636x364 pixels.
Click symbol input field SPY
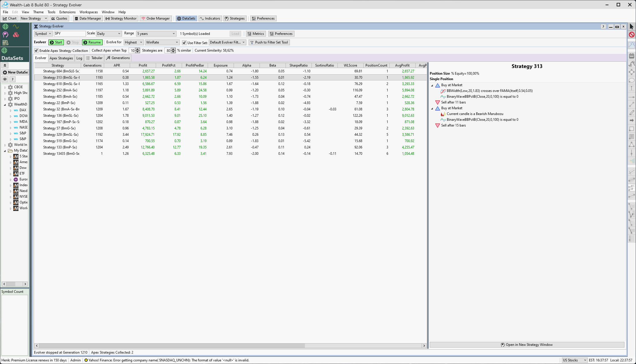70,34
